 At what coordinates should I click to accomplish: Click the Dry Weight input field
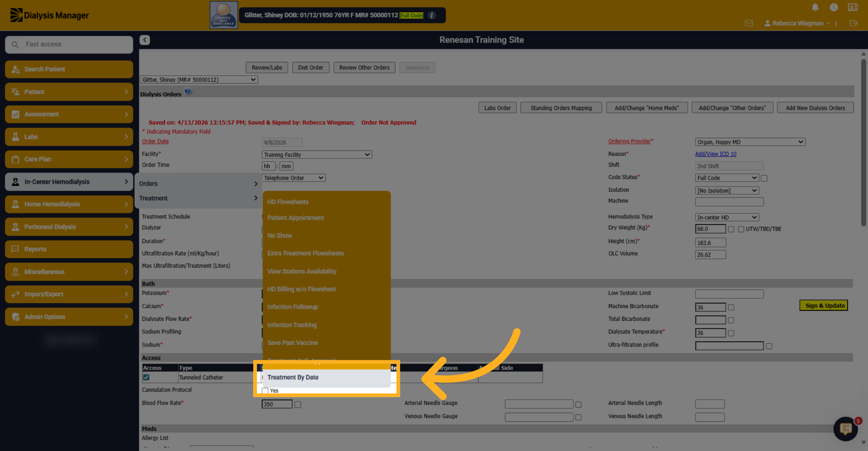[x=710, y=229]
